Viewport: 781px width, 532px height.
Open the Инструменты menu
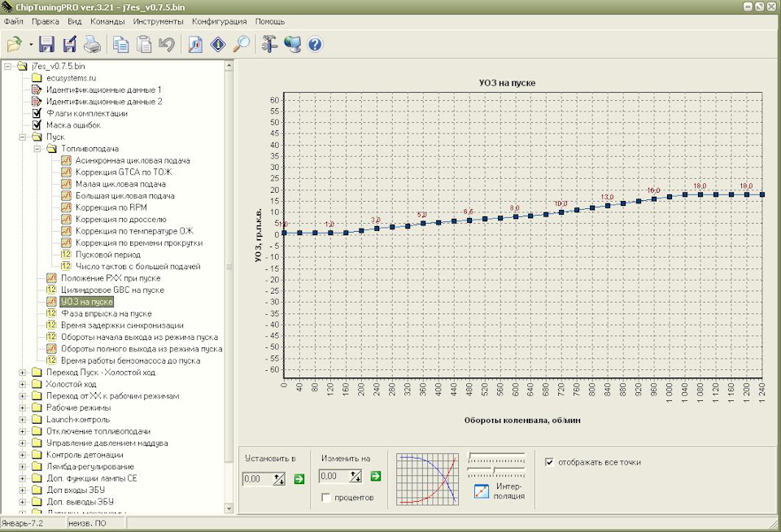(158, 21)
